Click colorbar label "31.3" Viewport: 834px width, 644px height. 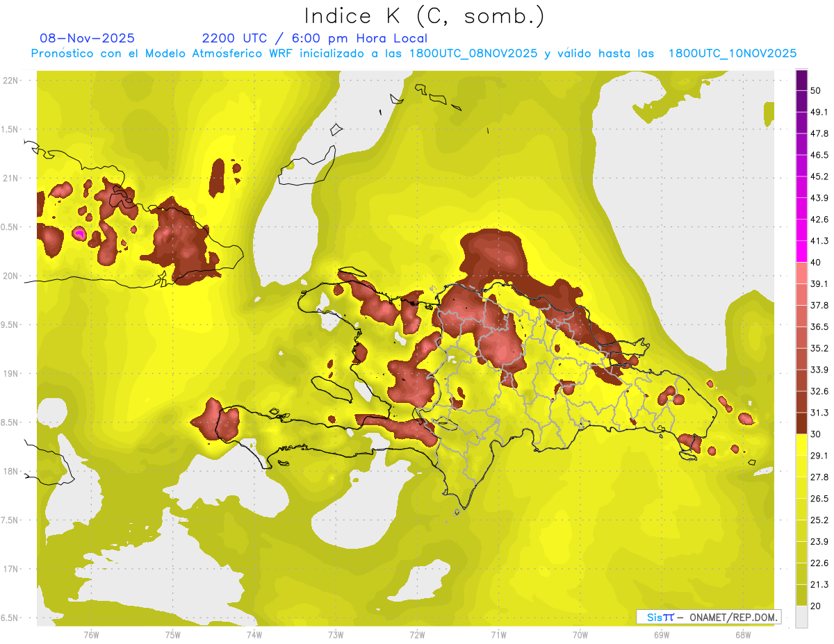point(819,413)
